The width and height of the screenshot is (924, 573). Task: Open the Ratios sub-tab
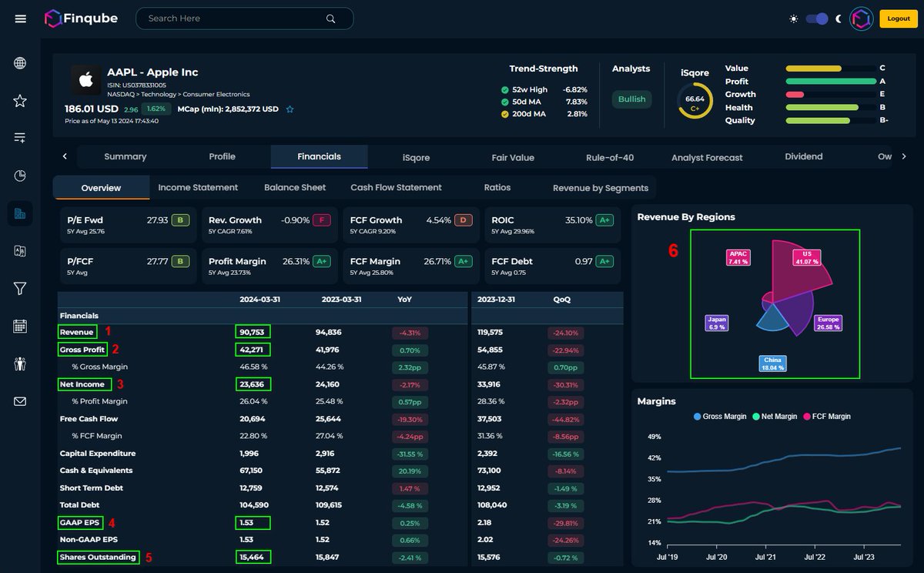tap(497, 187)
